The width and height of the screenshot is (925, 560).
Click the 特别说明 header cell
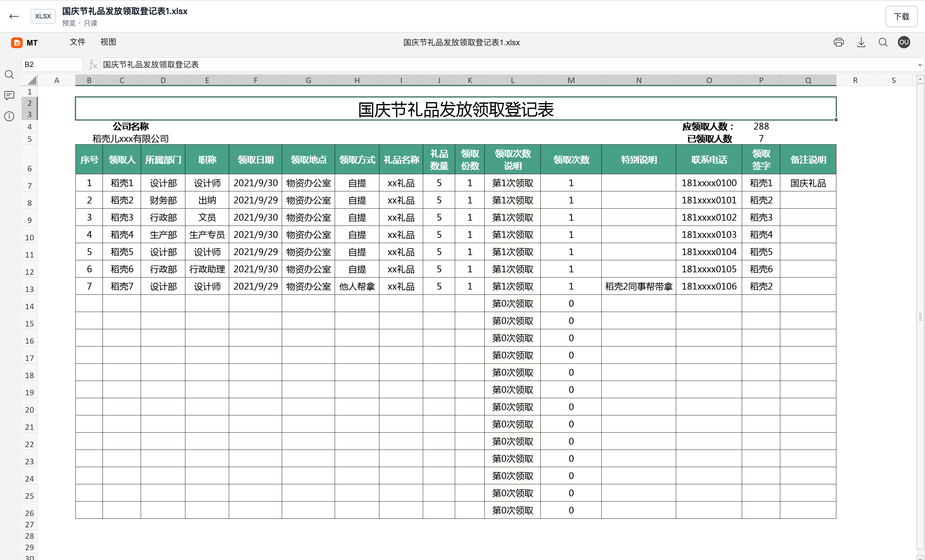coord(639,160)
